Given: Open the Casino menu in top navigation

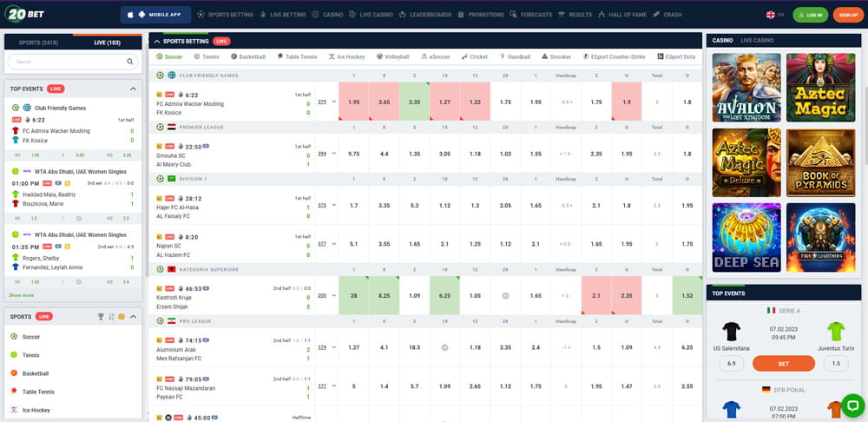Looking at the screenshot, I should [x=327, y=15].
